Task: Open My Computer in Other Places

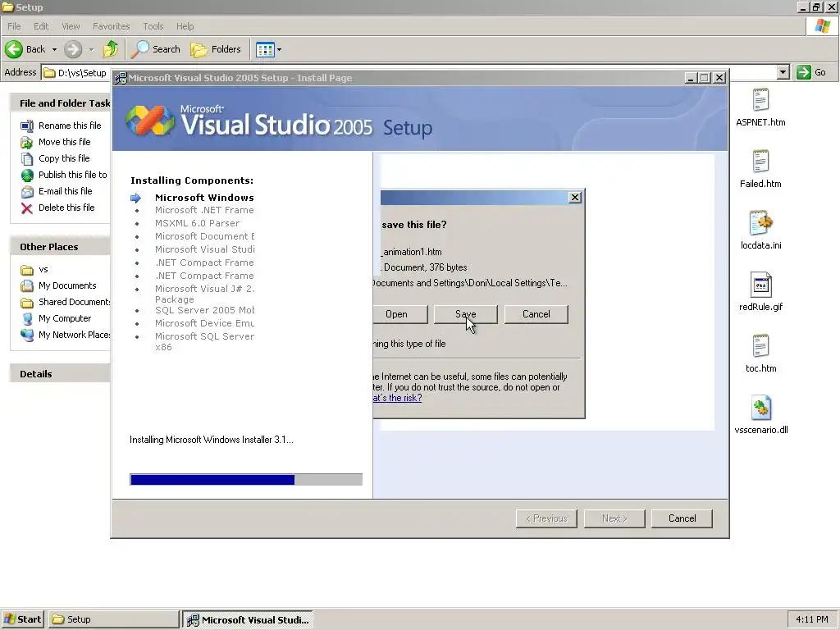Action: click(64, 318)
